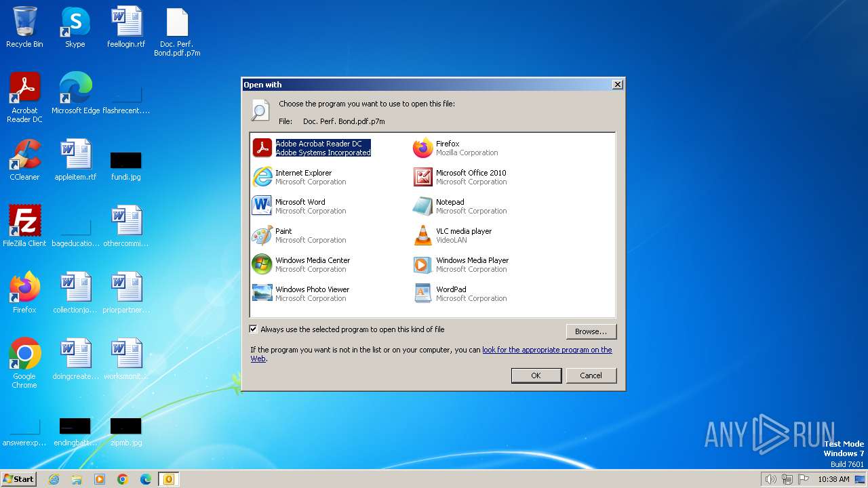Select Paint program icon
The width and height of the screenshot is (868, 488).
[x=262, y=235]
